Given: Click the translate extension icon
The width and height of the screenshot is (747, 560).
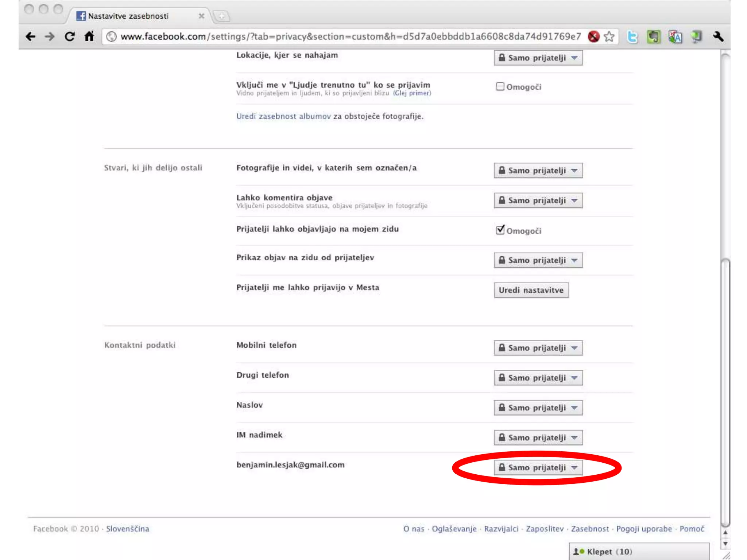Looking at the screenshot, I should 675,37.
